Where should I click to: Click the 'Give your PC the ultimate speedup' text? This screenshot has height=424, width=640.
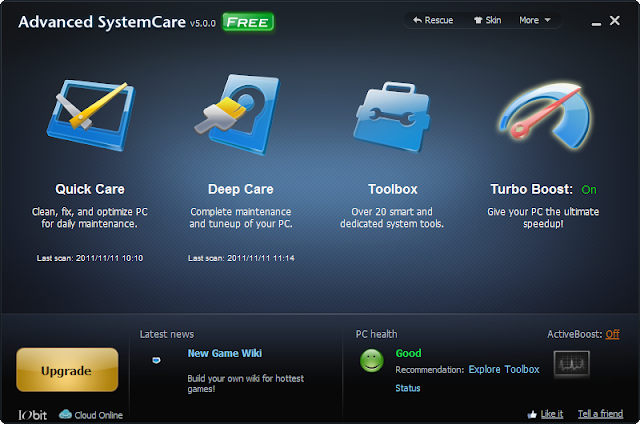(543, 218)
